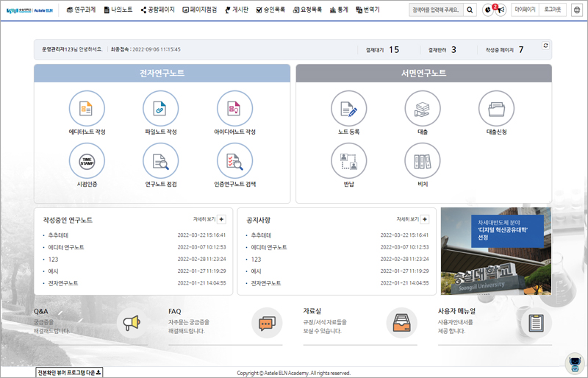Open 아이디어노트 작성 icon

pos(234,109)
